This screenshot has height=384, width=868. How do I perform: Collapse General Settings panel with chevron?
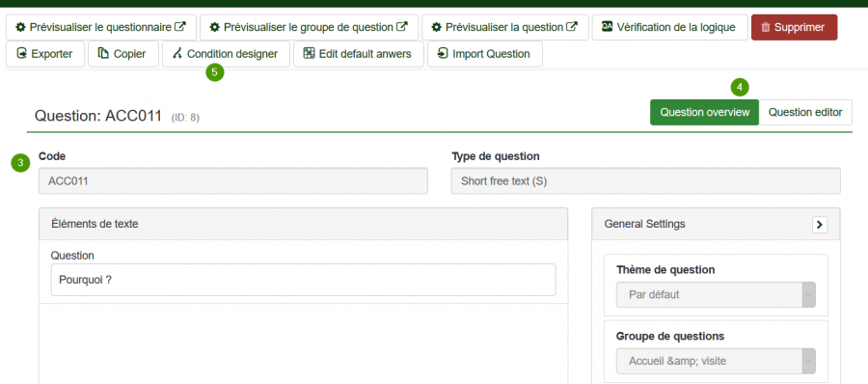coord(819,225)
